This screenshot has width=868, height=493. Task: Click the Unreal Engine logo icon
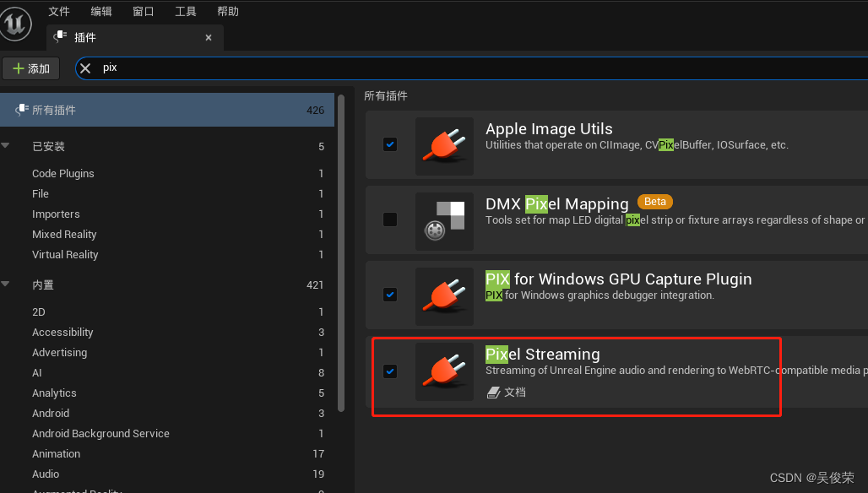tap(15, 24)
